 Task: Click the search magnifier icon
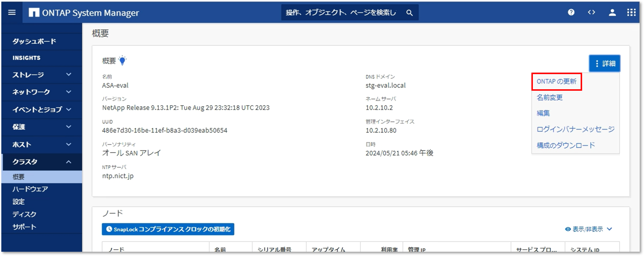[x=409, y=12]
